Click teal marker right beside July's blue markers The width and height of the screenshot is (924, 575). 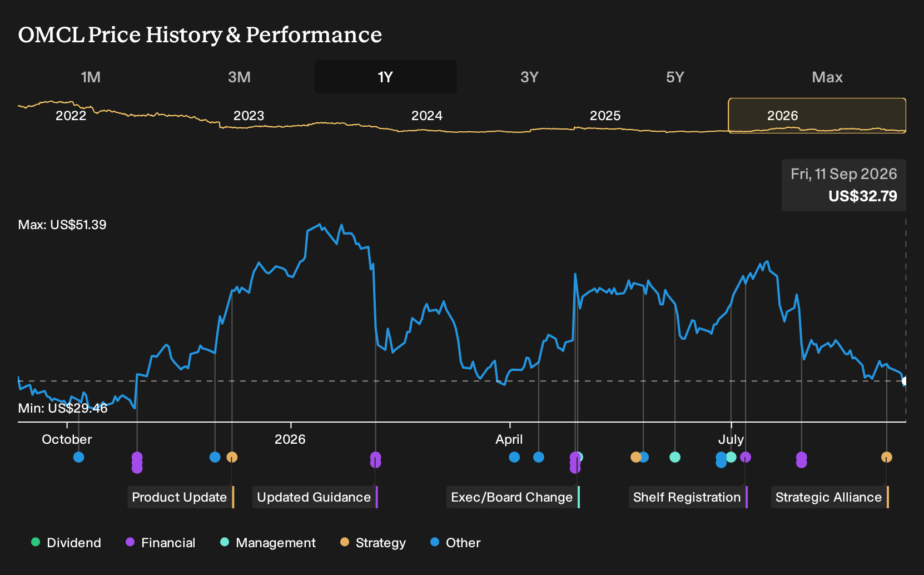pyautogui.click(x=732, y=457)
